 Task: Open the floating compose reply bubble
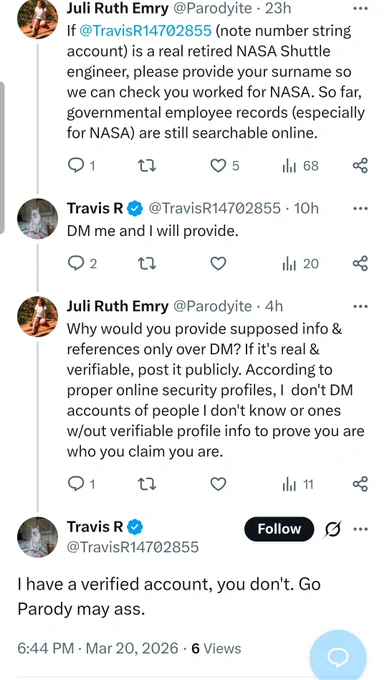click(x=338, y=657)
